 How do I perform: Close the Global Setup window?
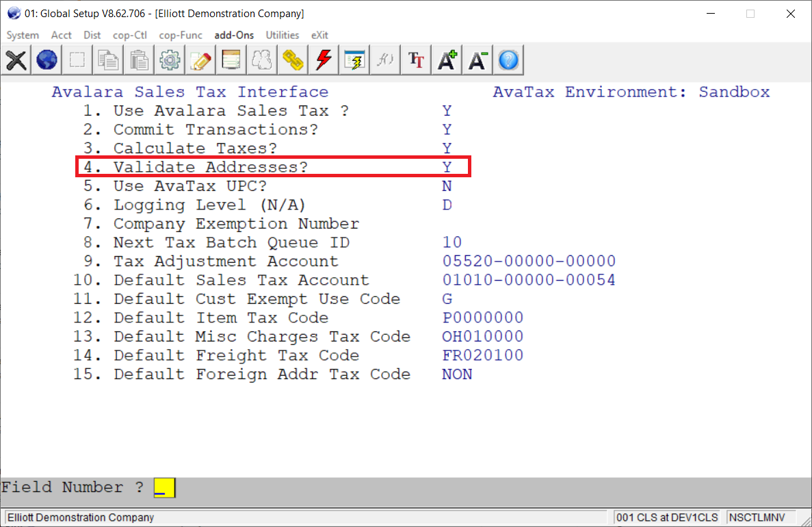click(790, 14)
